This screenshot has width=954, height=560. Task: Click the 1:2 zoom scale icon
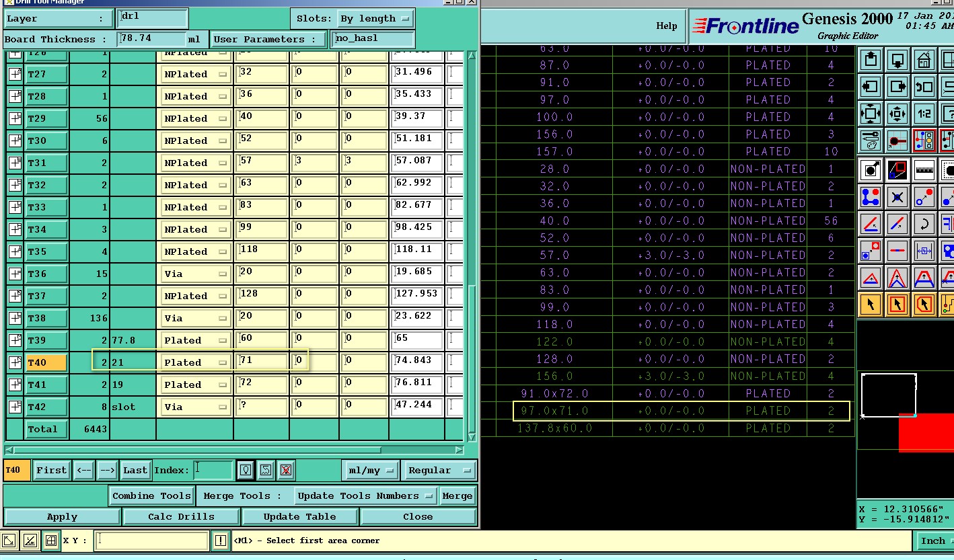point(924,113)
